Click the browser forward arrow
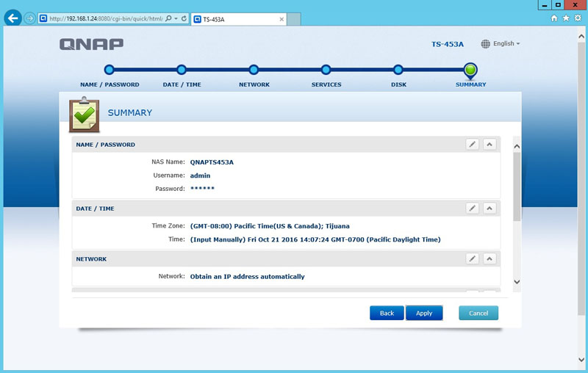 (x=29, y=18)
